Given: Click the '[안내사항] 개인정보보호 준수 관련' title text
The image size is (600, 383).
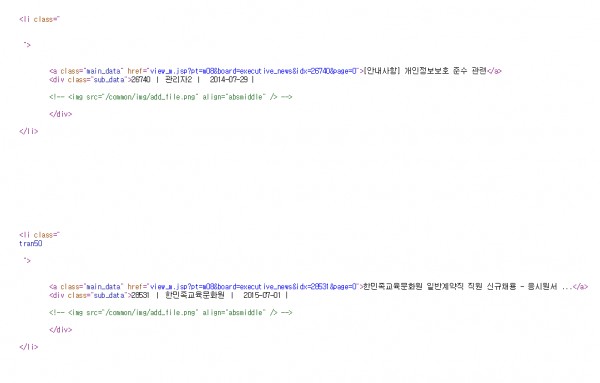Looking at the screenshot, I should pyautogui.click(x=425, y=71).
